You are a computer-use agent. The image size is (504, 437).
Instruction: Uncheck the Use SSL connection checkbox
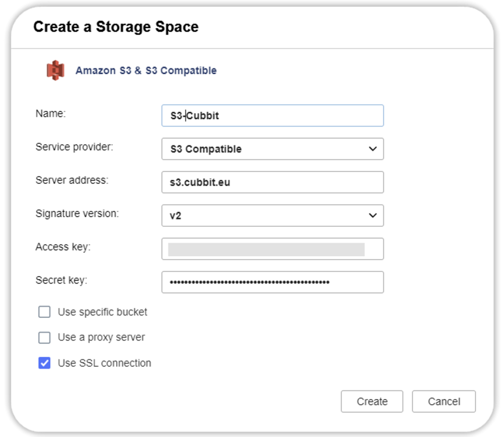point(44,363)
